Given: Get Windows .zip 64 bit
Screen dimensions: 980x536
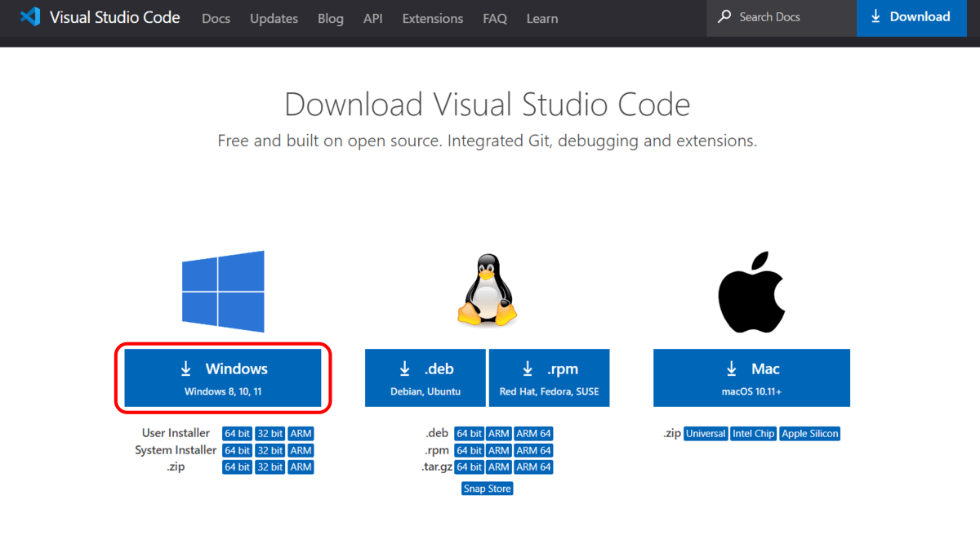Looking at the screenshot, I should [237, 467].
